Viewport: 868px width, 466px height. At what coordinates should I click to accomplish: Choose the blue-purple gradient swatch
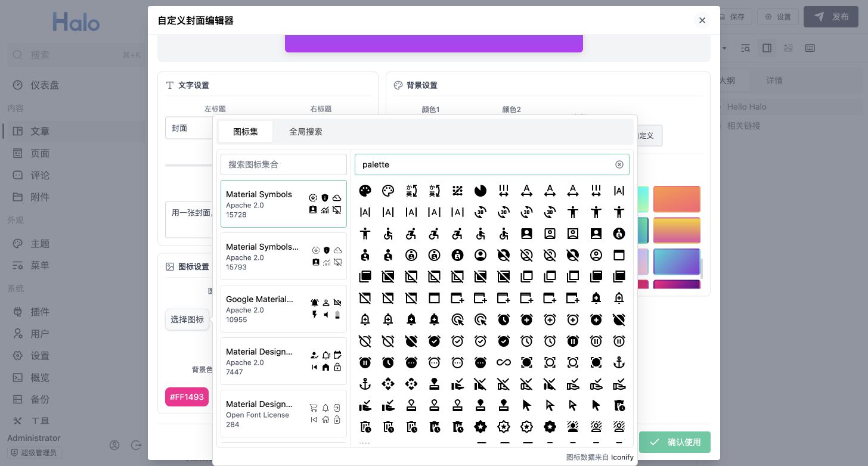[677, 262]
